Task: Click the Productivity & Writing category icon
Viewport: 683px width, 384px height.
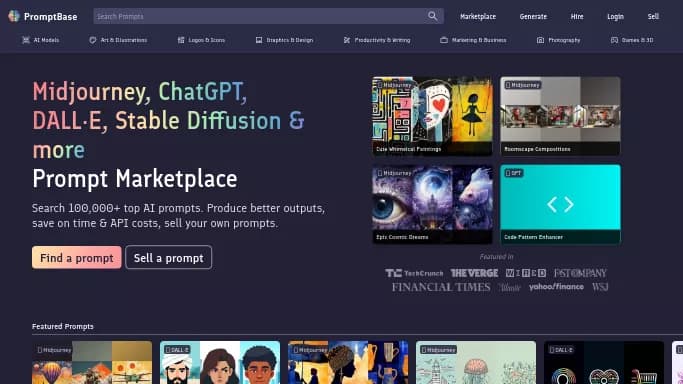Action: coord(347,40)
